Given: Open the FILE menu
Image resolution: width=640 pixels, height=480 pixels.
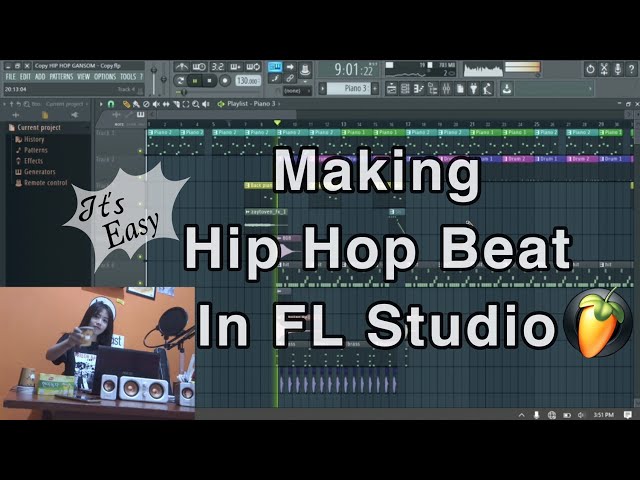Looking at the screenshot, I should (10, 77).
